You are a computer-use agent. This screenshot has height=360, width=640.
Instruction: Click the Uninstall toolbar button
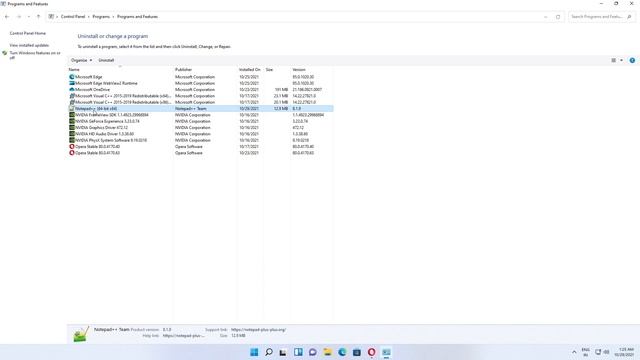106,60
